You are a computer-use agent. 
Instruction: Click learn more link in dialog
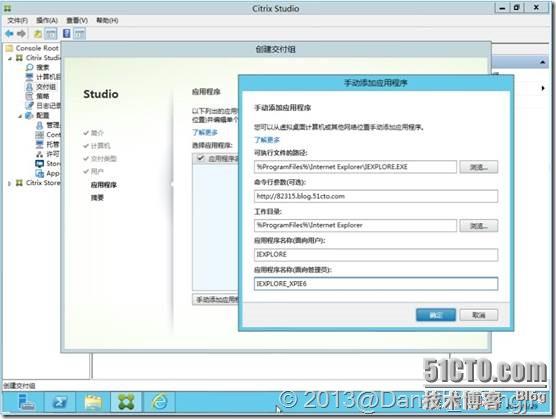267,140
